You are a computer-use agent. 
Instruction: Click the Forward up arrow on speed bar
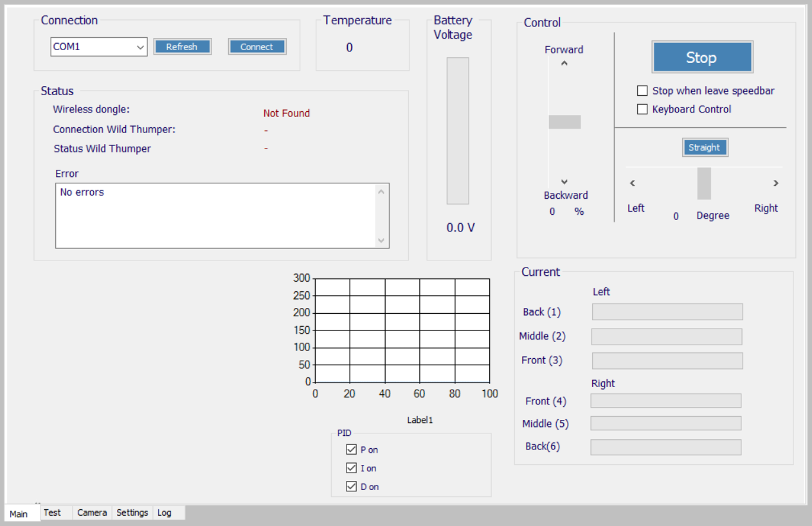click(x=564, y=63)
